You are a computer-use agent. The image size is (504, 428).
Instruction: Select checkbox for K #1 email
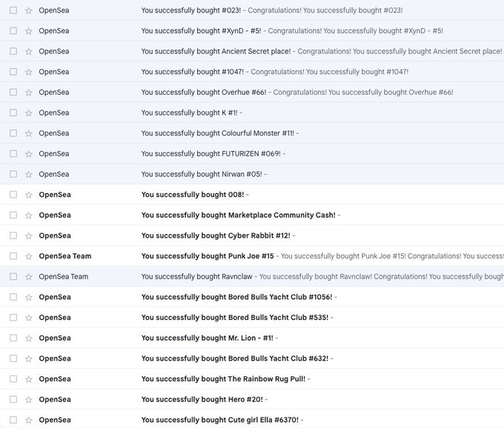coord(13,113)
